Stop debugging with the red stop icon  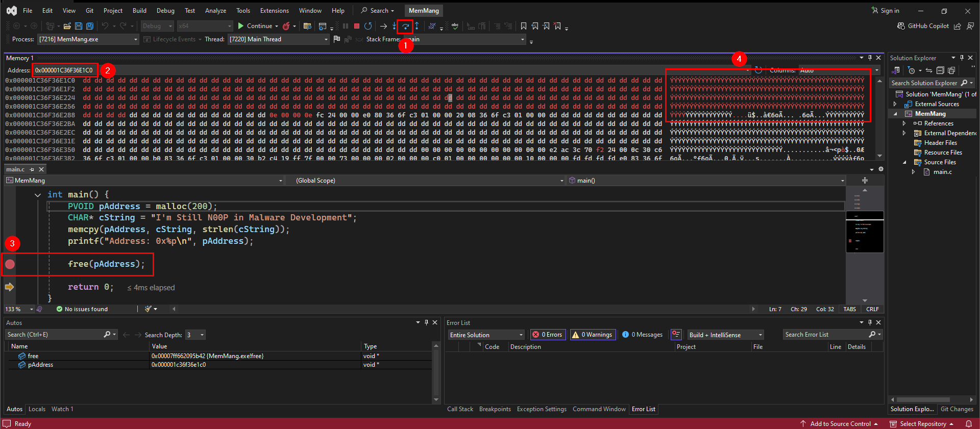coord(357,26)
